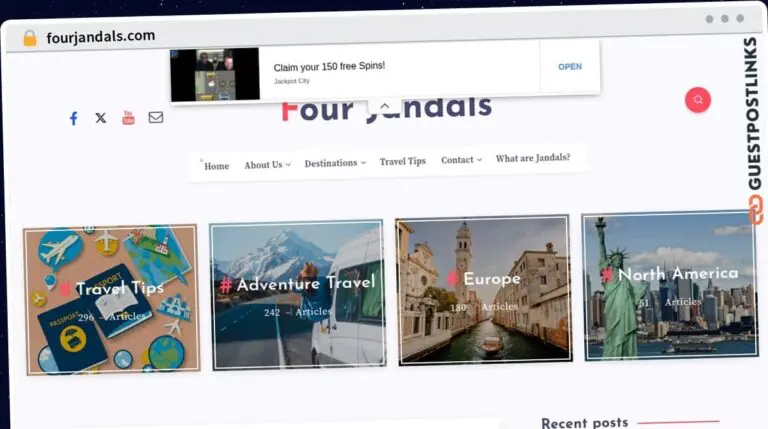Open the Facebook social icon
768x429 pixels.
pos(73,118)
